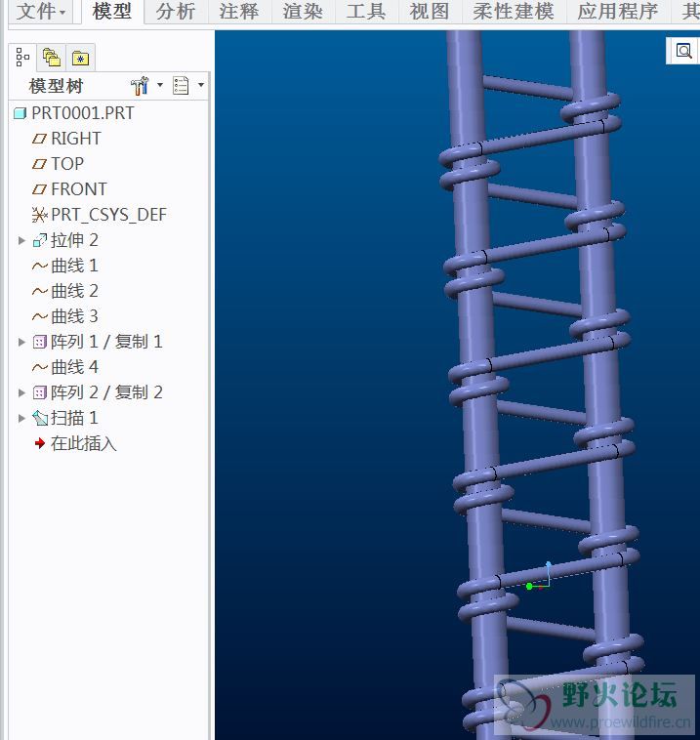Viewport: 700px width, 740px height.
Task: Switch to the 分析 ribbon tab
Action: pos(176,12)
